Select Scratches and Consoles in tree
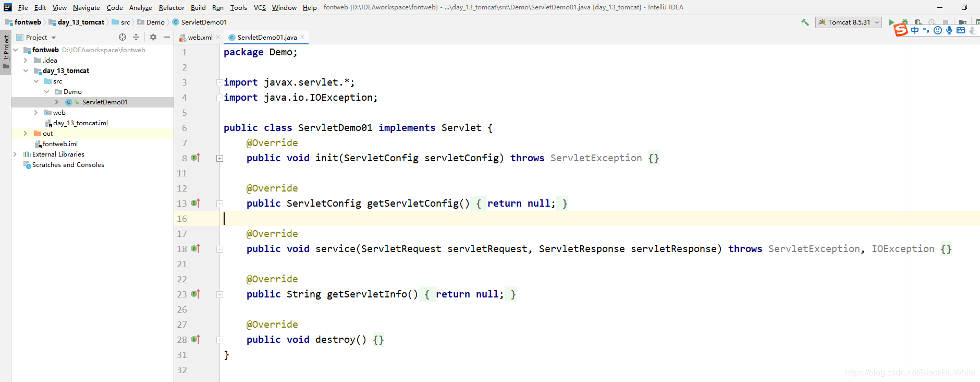 point(68,165)
